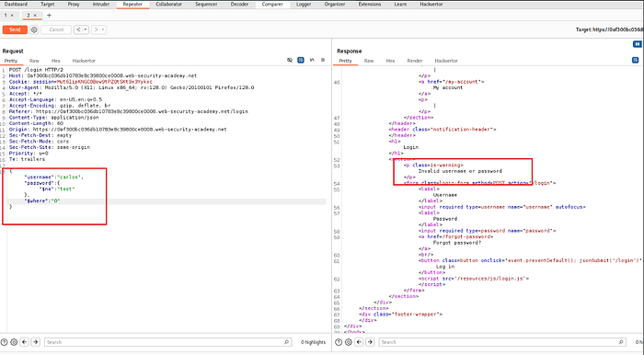Click magnifier in Request search box
Image resolution: width=644 pixels, height=355 pixels.
pyautogui.click(x=287, y=342)
